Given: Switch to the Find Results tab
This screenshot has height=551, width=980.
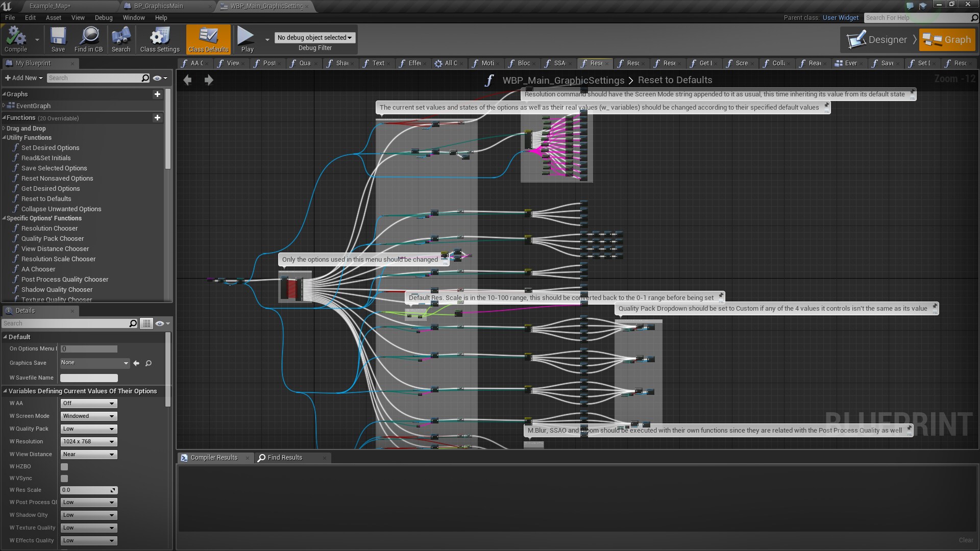Looking at the screenshot, I should 285,458.
